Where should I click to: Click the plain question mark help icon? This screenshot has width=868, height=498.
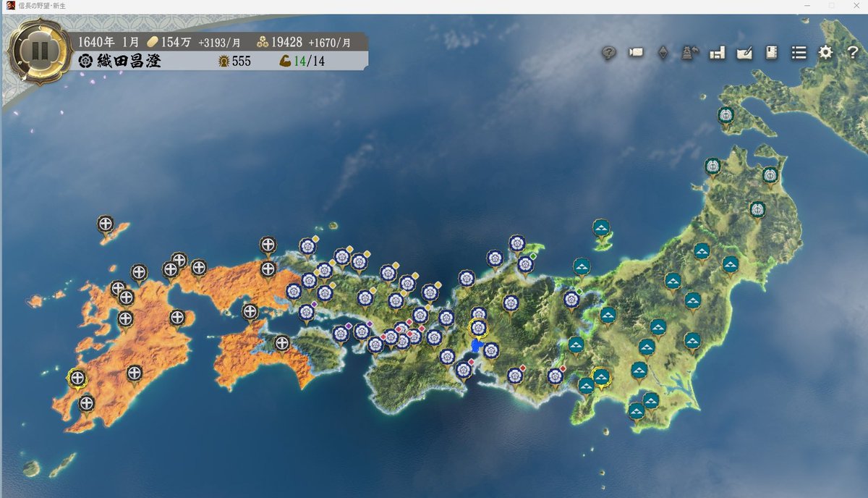click(x=852, y=53)
